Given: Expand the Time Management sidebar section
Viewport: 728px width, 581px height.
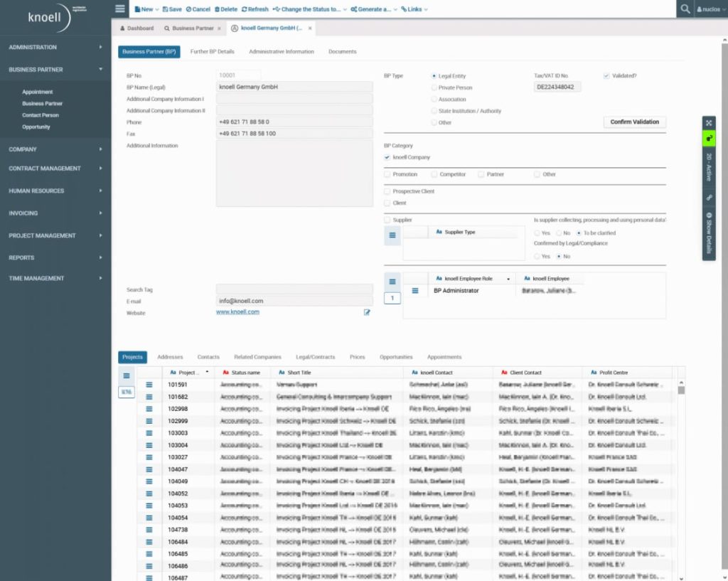Looking at the screenshot, I should tap(55, 278).
